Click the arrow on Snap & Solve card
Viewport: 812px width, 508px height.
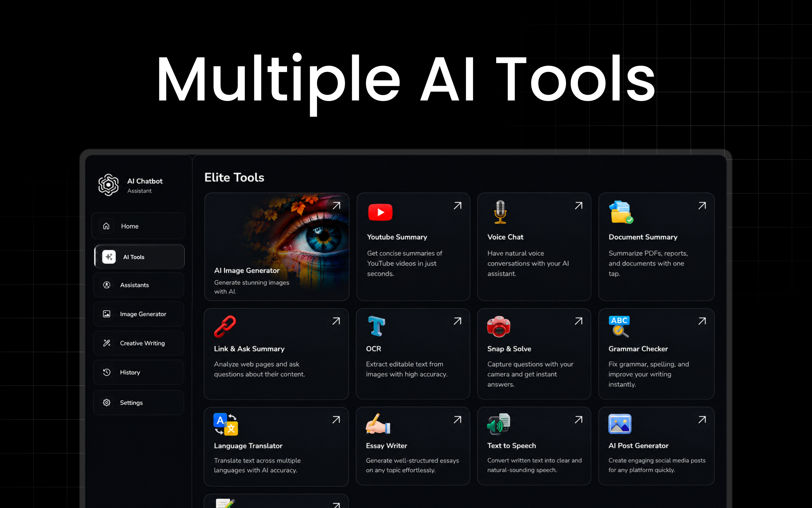point(579,321)
